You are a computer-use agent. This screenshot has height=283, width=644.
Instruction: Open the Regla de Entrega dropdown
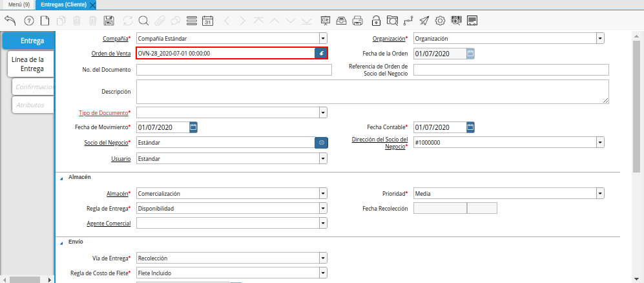[x=323, y=208]
